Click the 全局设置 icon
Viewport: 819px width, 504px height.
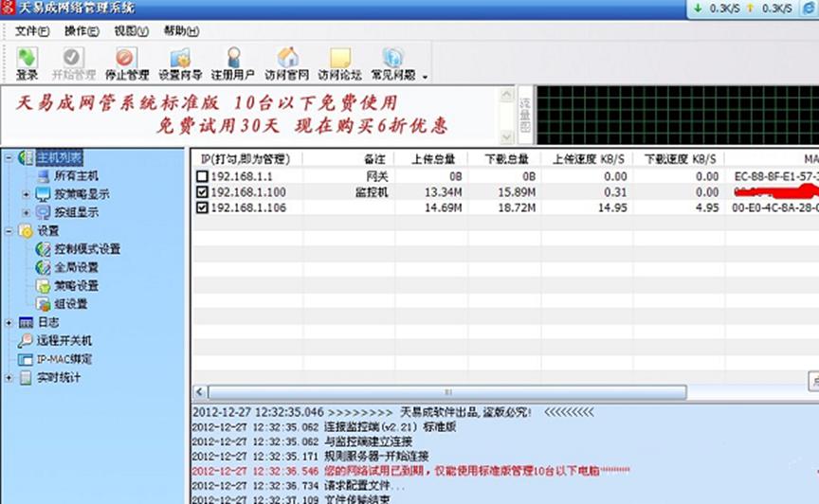click(x=43, y=267)
